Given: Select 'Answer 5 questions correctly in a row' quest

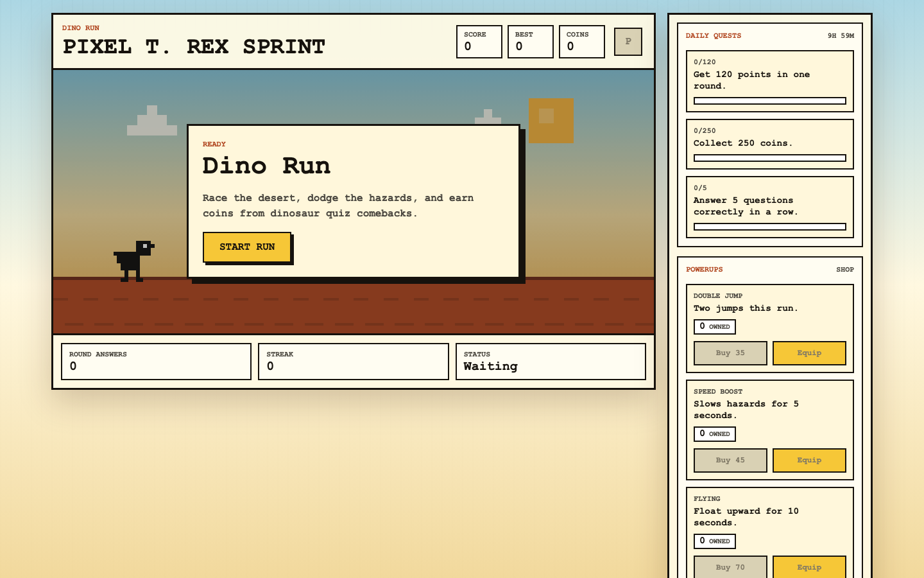Looking at the screenshot, I should (x=770, y=207).
